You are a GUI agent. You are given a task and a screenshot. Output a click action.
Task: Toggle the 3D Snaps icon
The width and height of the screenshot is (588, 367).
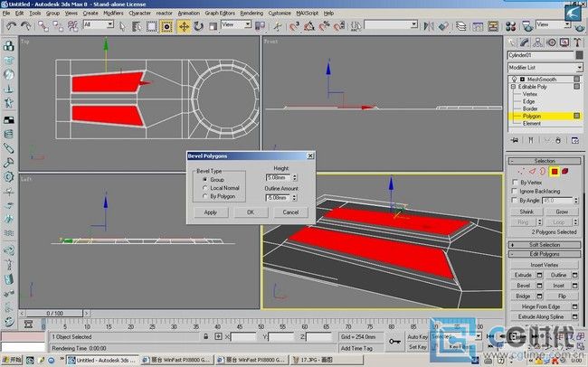coord(294,26)
